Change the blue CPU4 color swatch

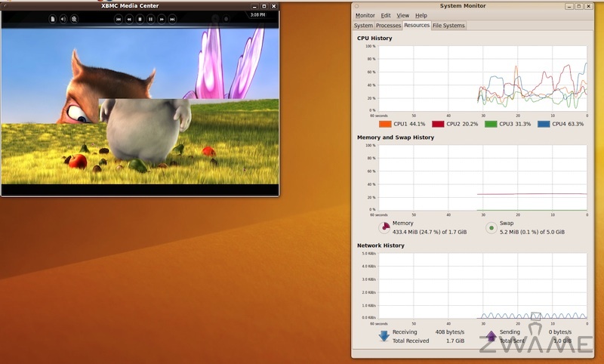544,124
